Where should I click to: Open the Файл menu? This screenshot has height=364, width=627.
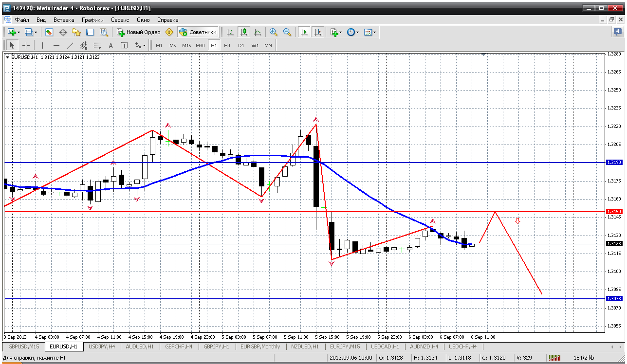[x=22, y=20]
